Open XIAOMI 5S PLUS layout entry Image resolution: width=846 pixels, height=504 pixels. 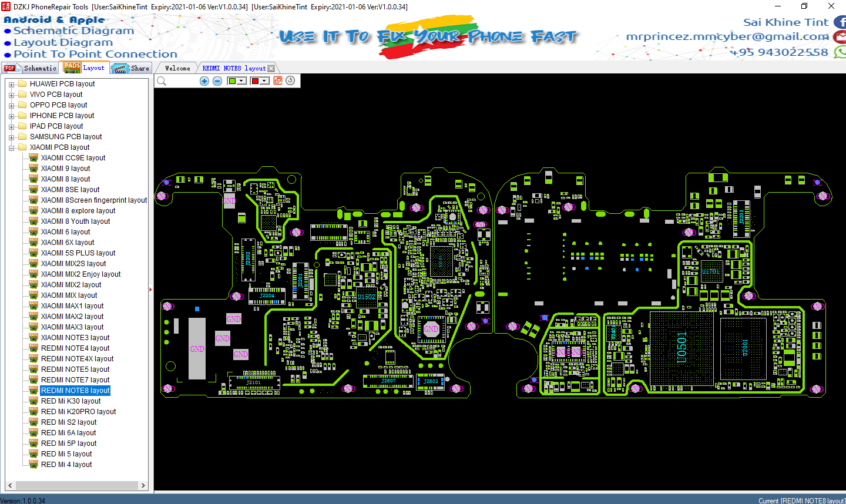tap(78, 253)
